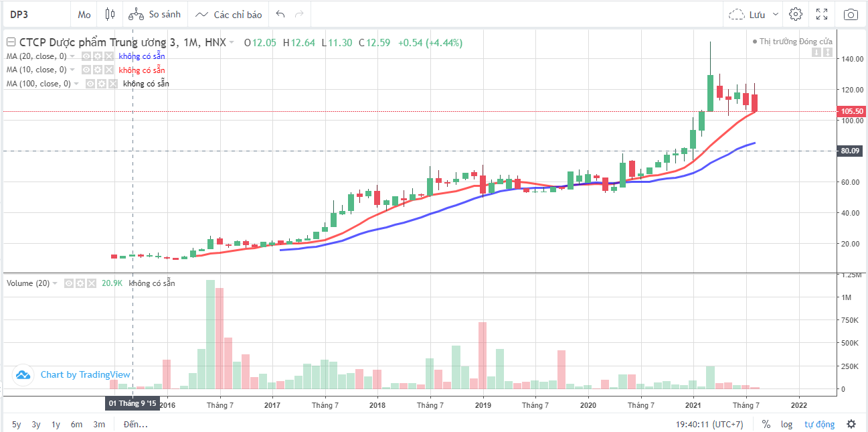
Task: Remove the MA (20, close, 0) indicator
Action: 108,56
